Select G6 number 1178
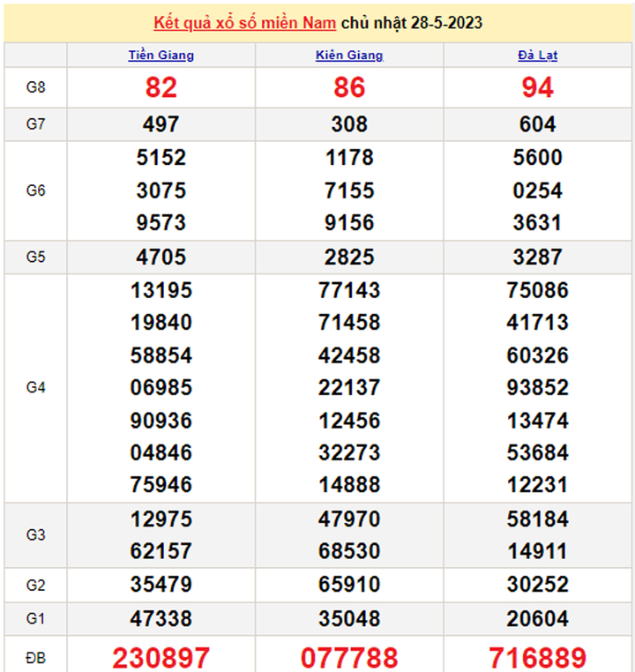Image resolution: width=635 pixels, height=672 pixels. [349, 157]
